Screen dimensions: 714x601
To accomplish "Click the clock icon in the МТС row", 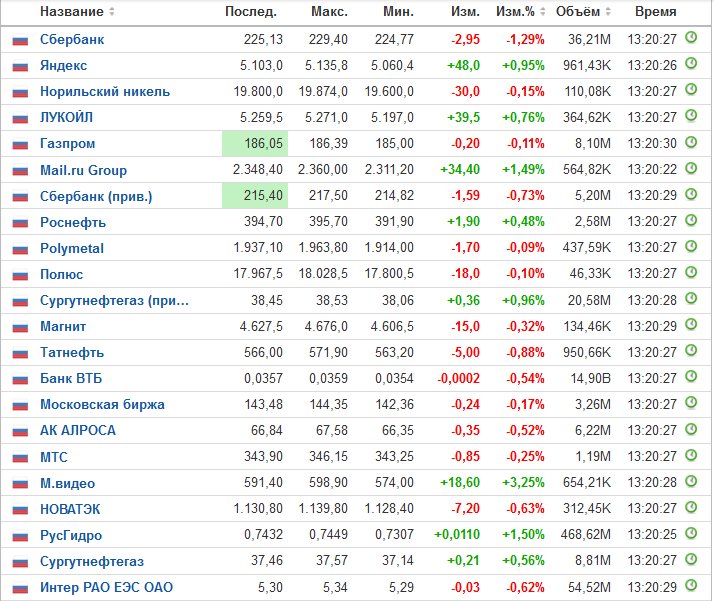I will [x=691, y=455].
